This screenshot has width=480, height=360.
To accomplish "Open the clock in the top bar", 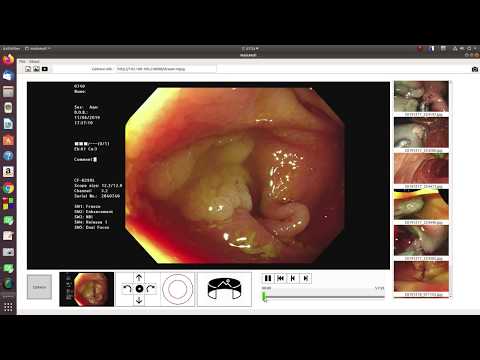I will coord(250,49).
